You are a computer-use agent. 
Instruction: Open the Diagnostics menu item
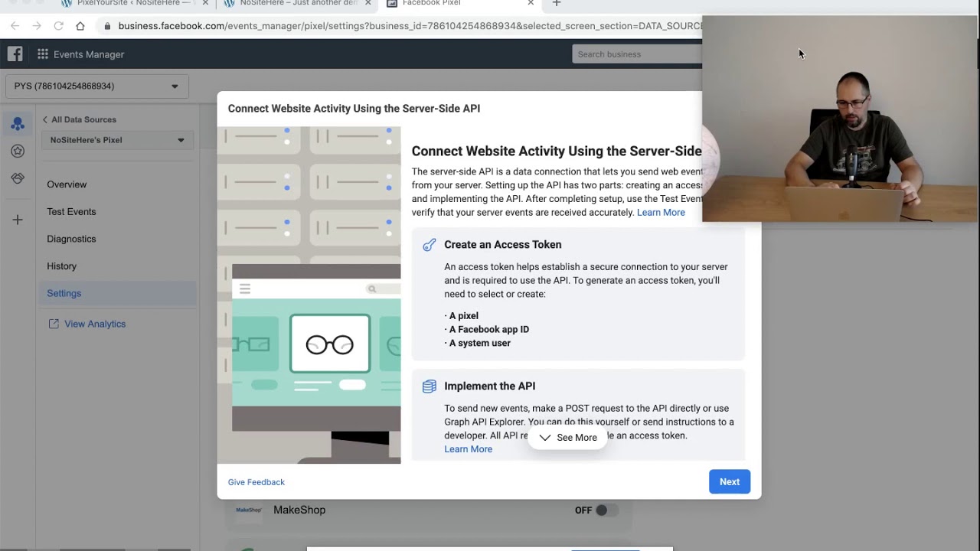(71, 239)
